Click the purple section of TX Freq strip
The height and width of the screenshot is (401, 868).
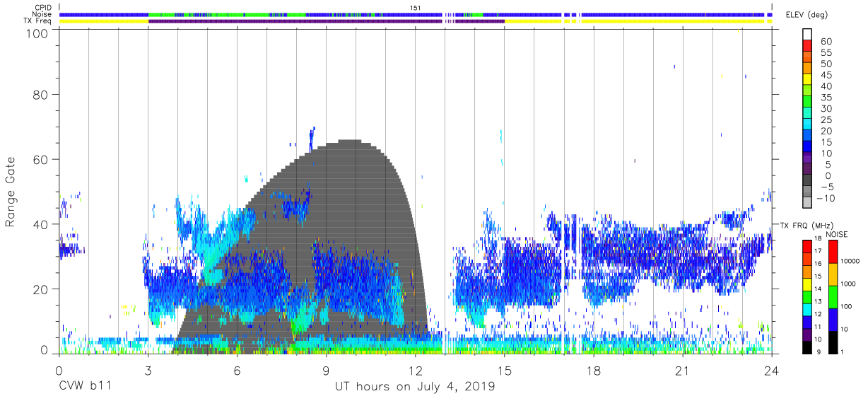325,21
